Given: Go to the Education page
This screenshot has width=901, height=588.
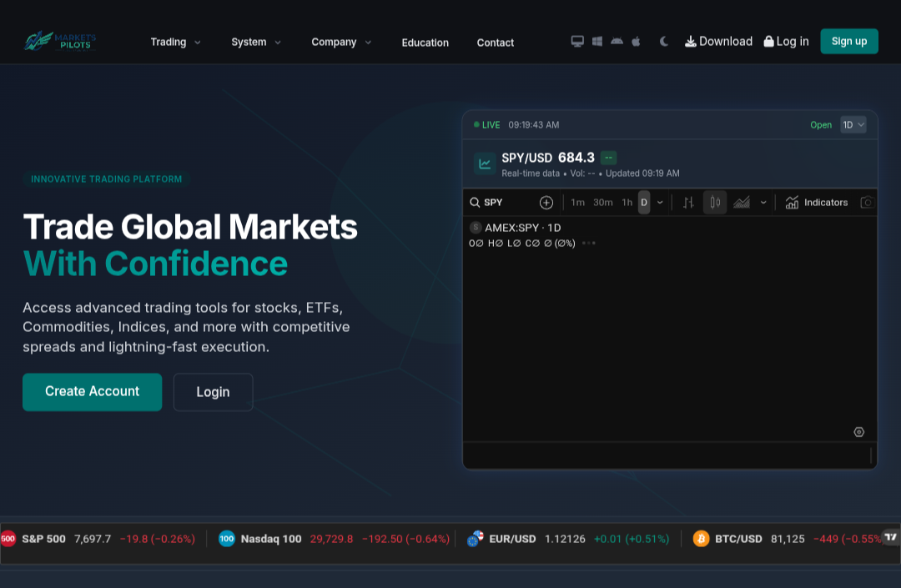Looking at the screenshot, I should click(425, 43).
